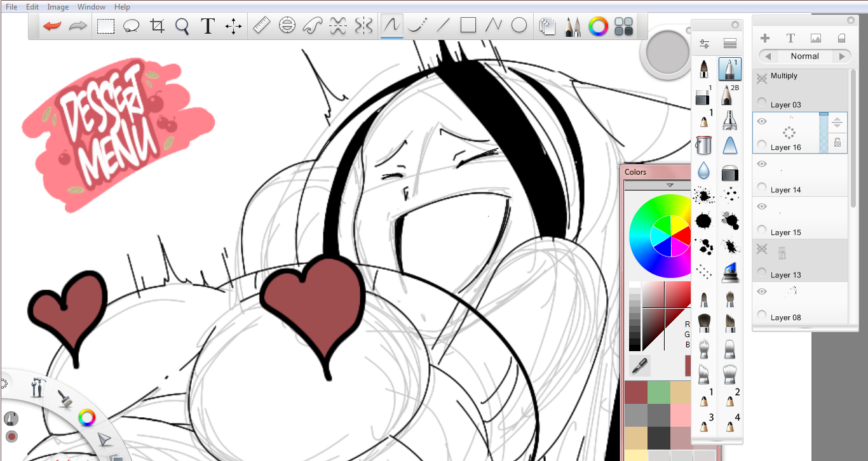Pick the dark red color swatch
868x461 pixels.
635,392
